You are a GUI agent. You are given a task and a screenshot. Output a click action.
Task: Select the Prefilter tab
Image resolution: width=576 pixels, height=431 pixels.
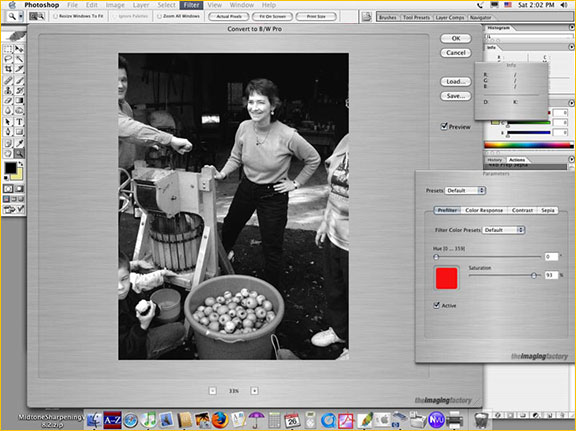447,210
